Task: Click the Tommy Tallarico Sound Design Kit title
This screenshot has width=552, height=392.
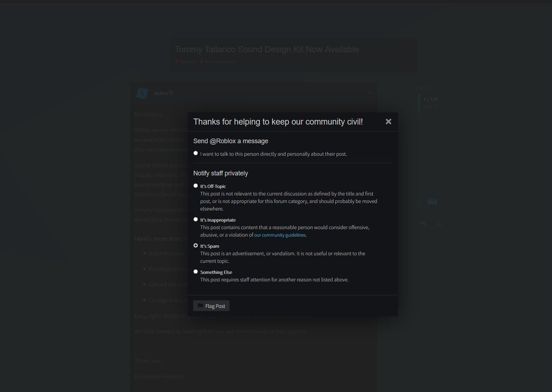Action: (267, 49)
